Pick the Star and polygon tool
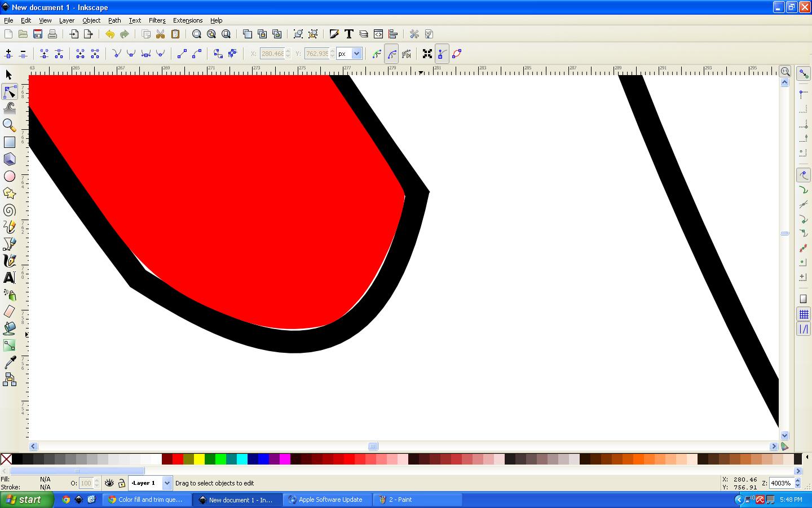 point(9,193)
